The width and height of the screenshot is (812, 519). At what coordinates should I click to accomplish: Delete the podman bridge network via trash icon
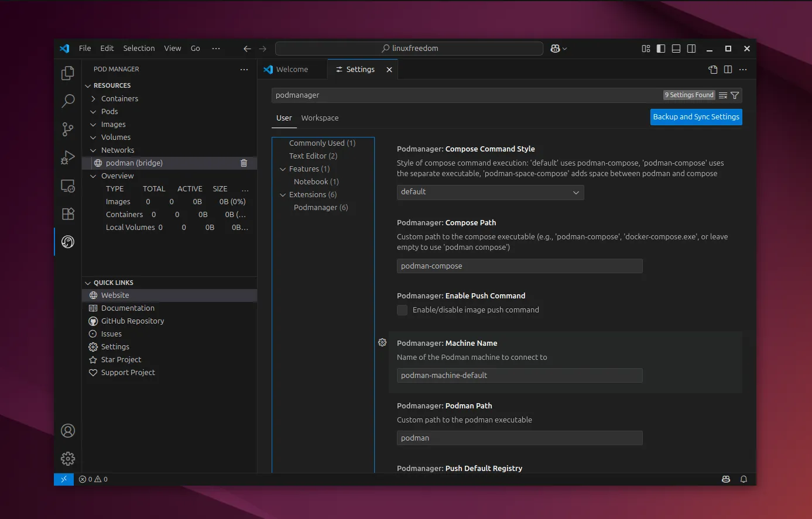point(244,163)
